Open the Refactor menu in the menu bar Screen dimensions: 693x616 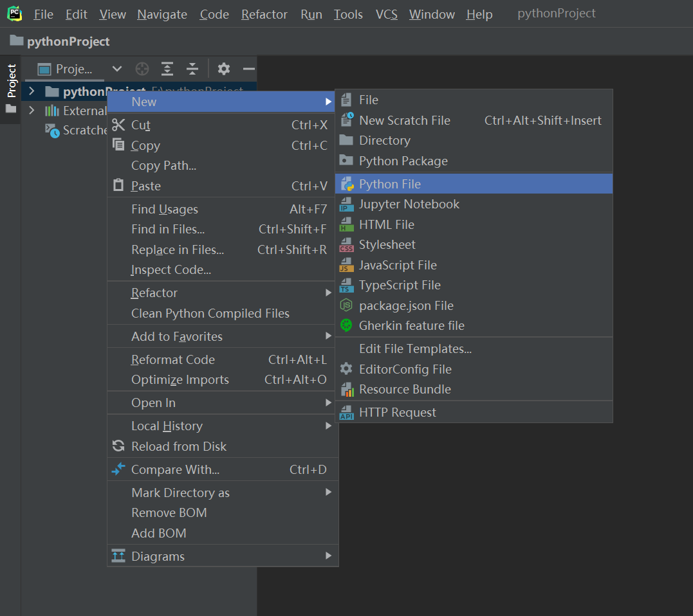[x=264, y=14]
